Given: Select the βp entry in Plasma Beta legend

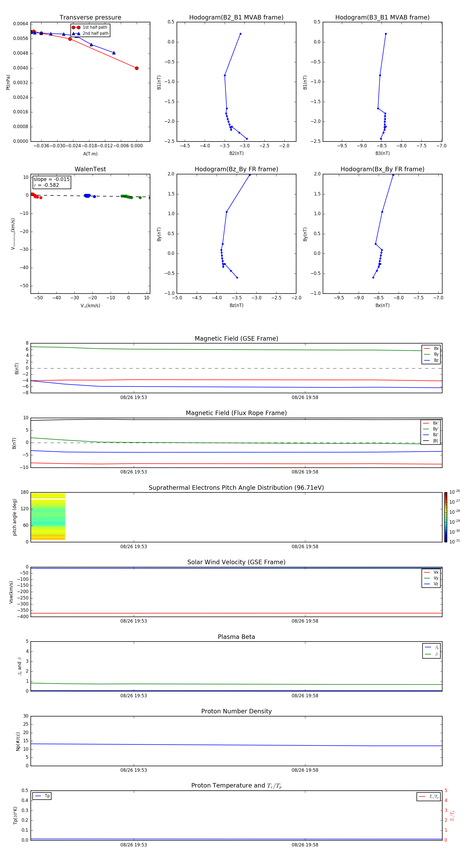Looking at the screenshot, I should tap(431, 647).
